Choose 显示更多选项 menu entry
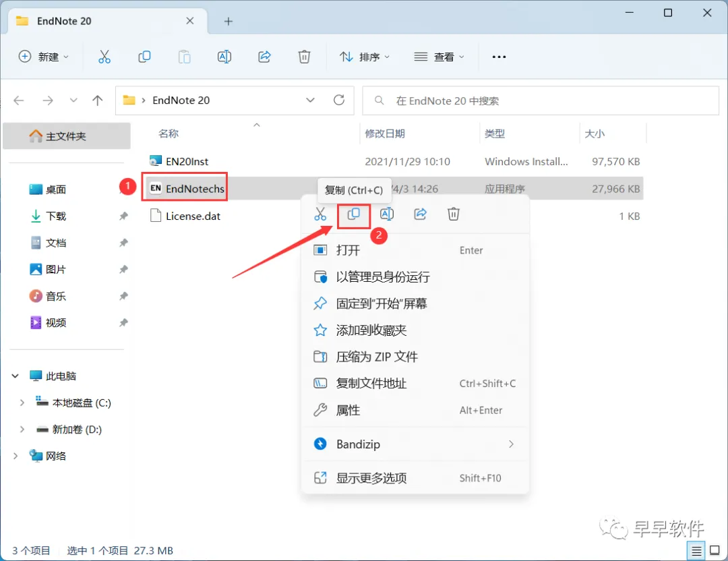Viewport: 728px width, 561px height. pos(415,478)
